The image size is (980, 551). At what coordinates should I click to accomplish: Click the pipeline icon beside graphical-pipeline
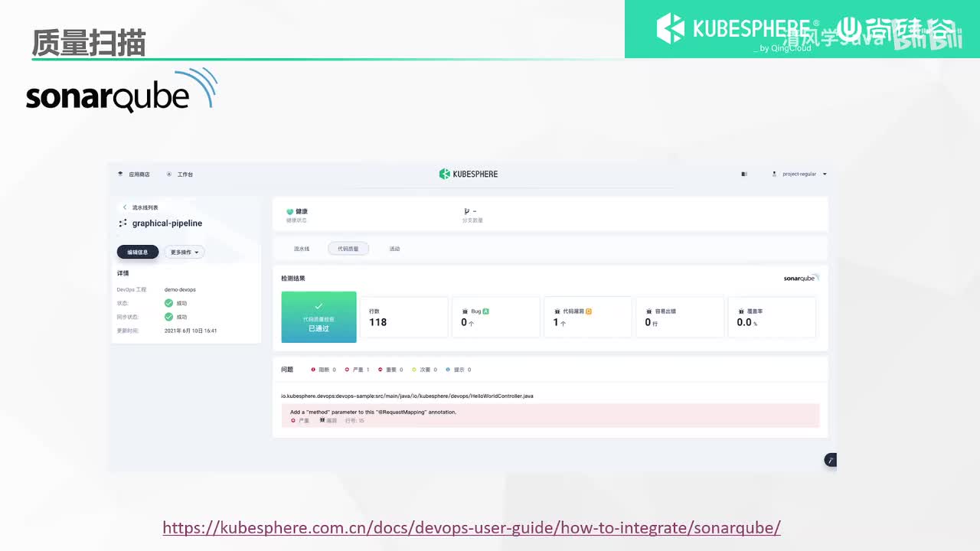122,223
